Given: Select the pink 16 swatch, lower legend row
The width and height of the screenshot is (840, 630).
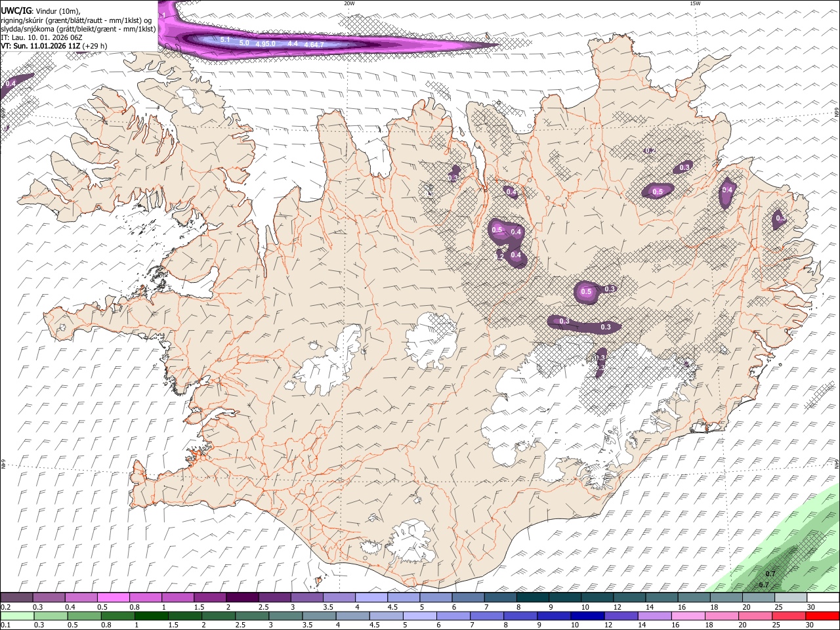Looking at the screenshot, I should [689, 616].
